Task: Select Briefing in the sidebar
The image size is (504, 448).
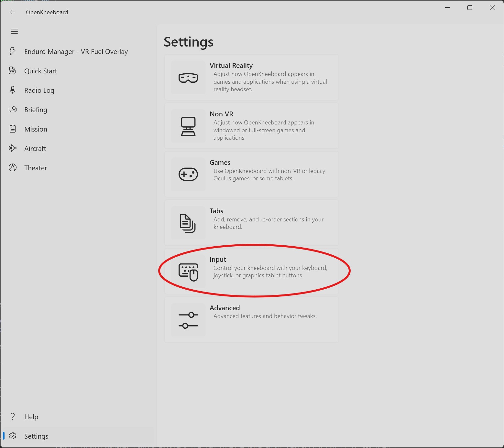Action: (36, 110)
